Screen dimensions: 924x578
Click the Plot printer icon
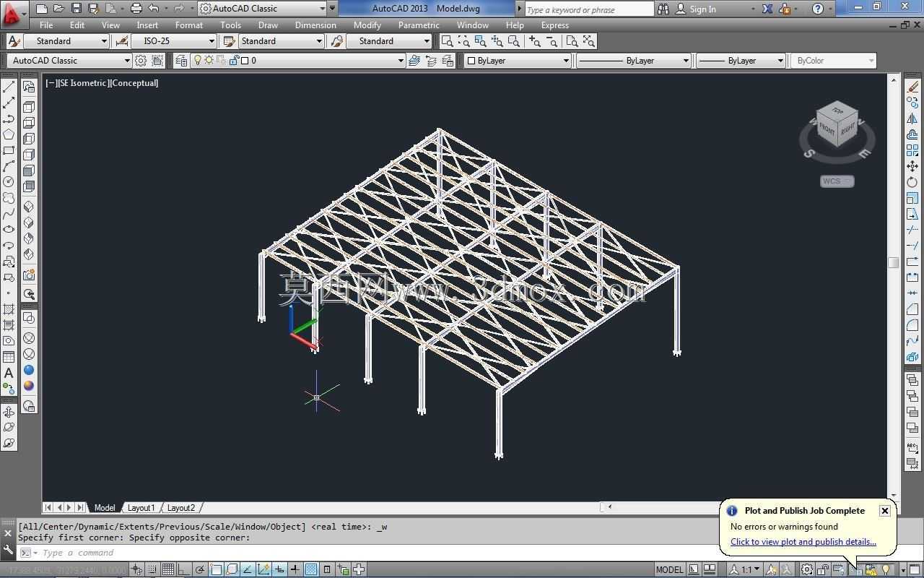point(136,9)
